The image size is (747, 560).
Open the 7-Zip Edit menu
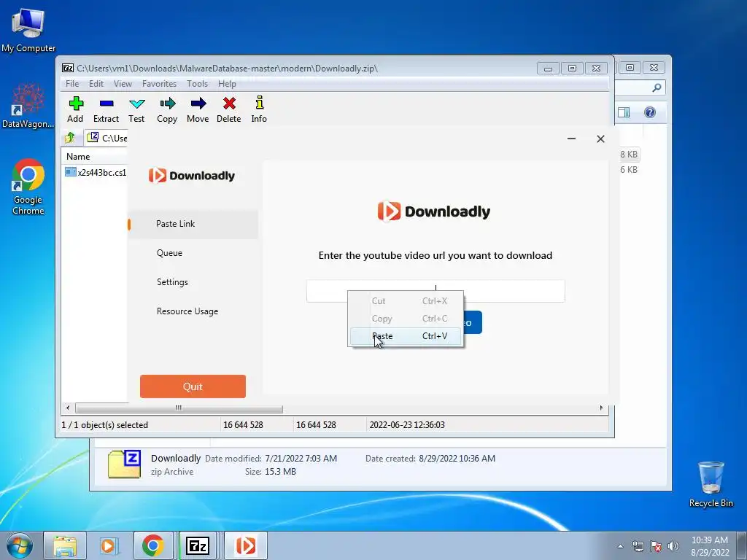pyautogui.click(x=96, y=84)
